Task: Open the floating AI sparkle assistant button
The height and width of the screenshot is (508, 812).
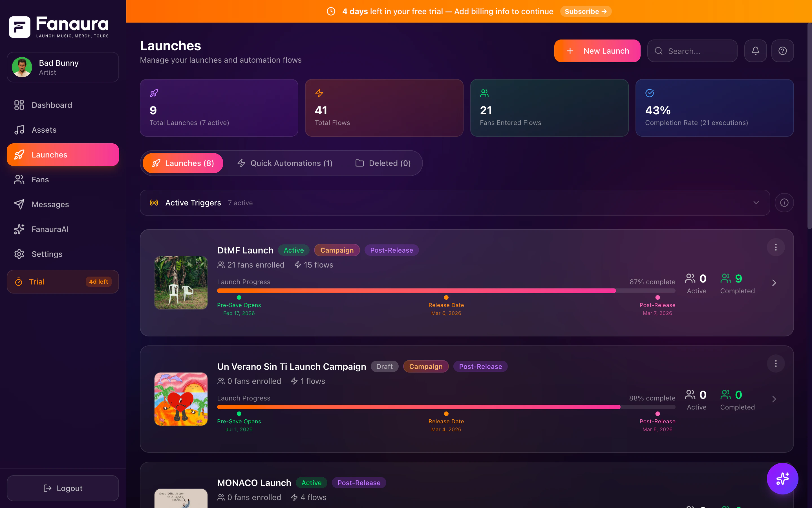Action: point(782,478)
